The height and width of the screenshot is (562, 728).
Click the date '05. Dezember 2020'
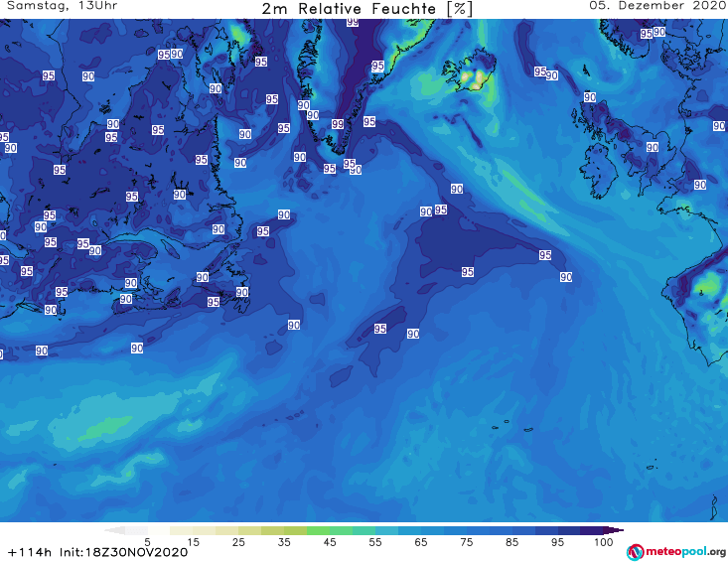(x=658, y=6)
